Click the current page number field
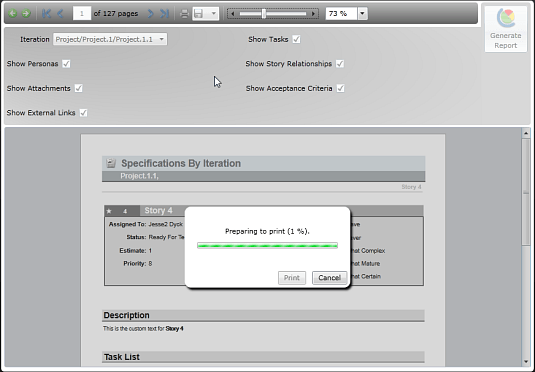 pyautogui.click(x=82, y=14)
